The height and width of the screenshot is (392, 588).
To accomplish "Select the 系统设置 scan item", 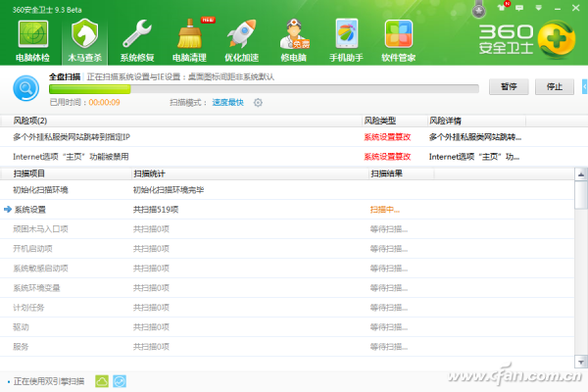I will [x=287, y=210].
